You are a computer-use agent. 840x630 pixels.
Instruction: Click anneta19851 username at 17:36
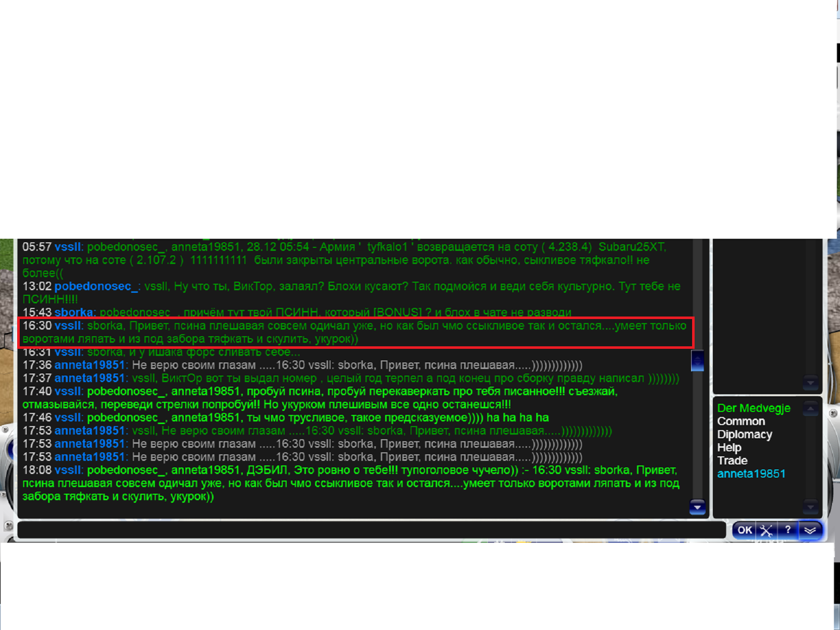pyautogui.click(x=89, y=365)
